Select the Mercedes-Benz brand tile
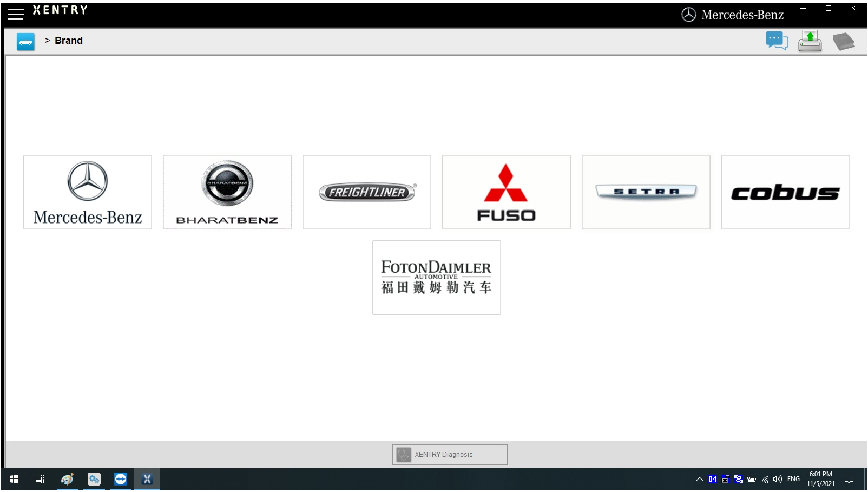 pos(88,192)
